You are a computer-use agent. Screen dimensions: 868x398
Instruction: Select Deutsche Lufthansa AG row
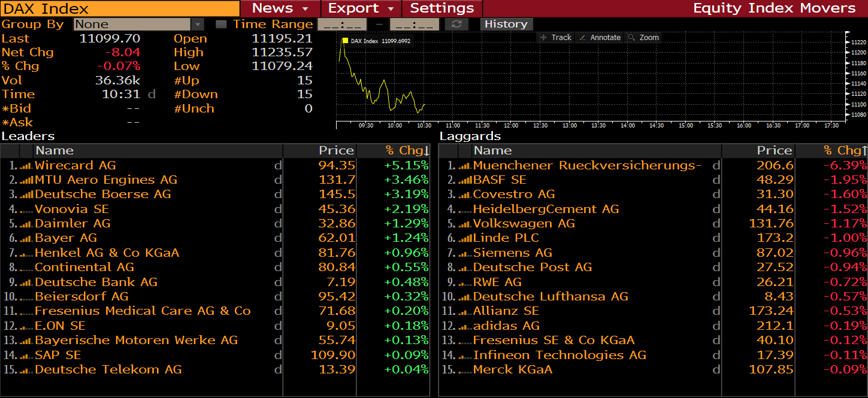pos(654,297)
